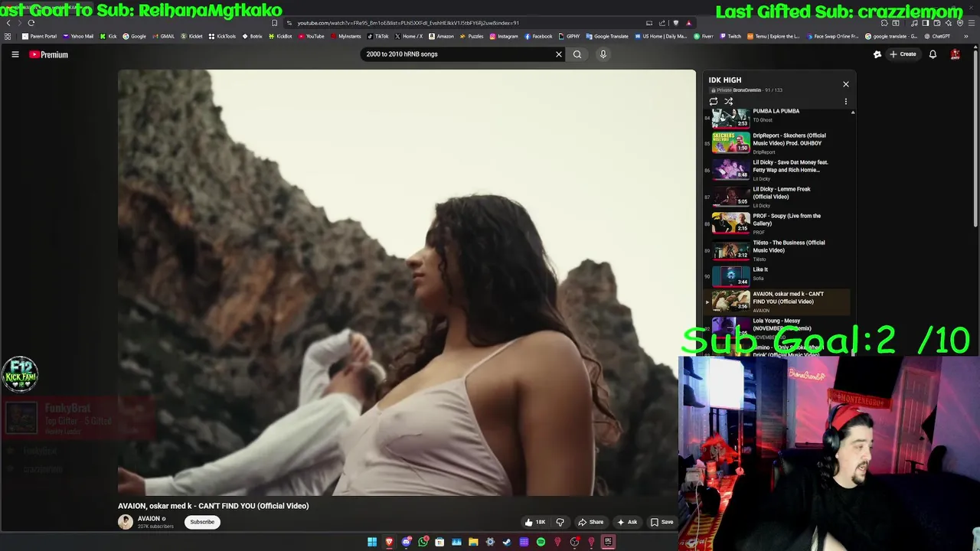Close the IDK HIGH playlist panel
The height and width of the screenshot is (551, 980).
846,84
